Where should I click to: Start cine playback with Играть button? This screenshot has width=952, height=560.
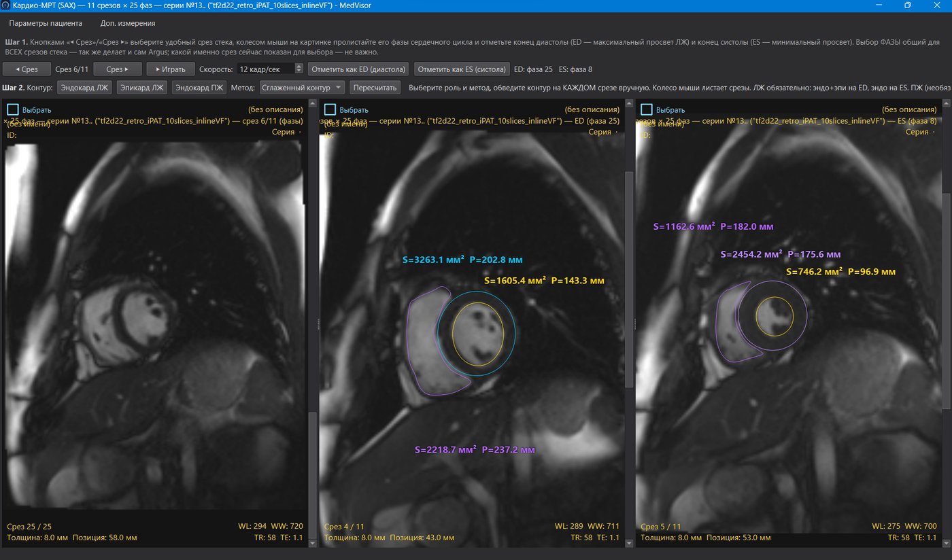(170, 69)
